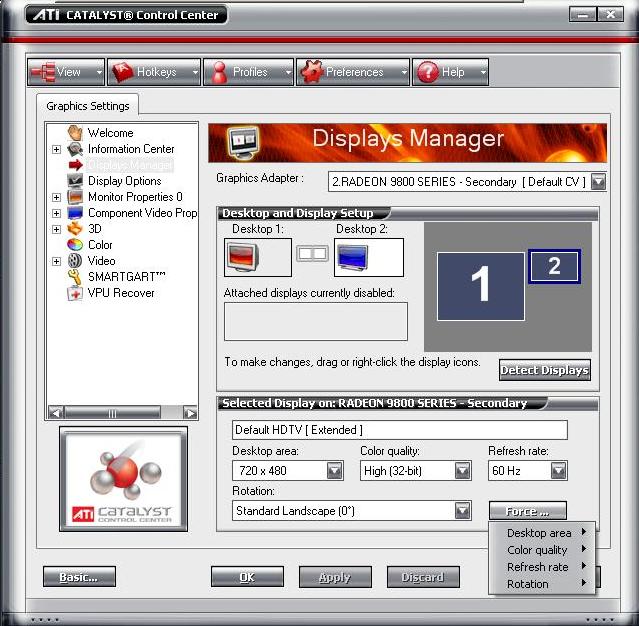Click the Hotkeys red key icon
The width and height of the screenshot is (639, 626).
click(x=123, y=72)
